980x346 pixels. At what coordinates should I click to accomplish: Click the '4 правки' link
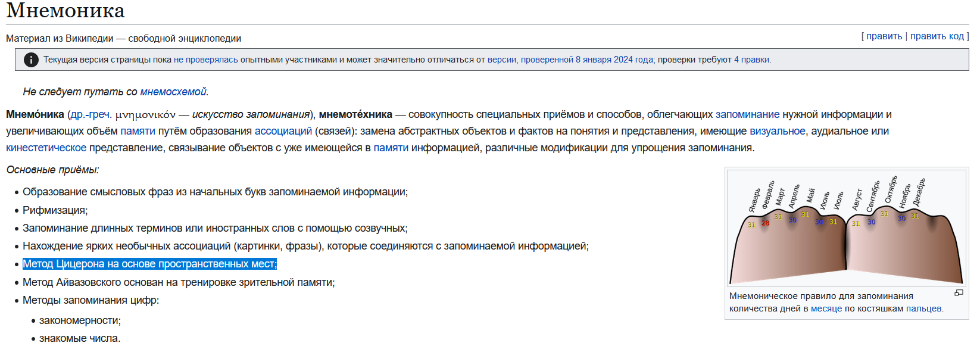pyautogui.click(x=751, y=60)
